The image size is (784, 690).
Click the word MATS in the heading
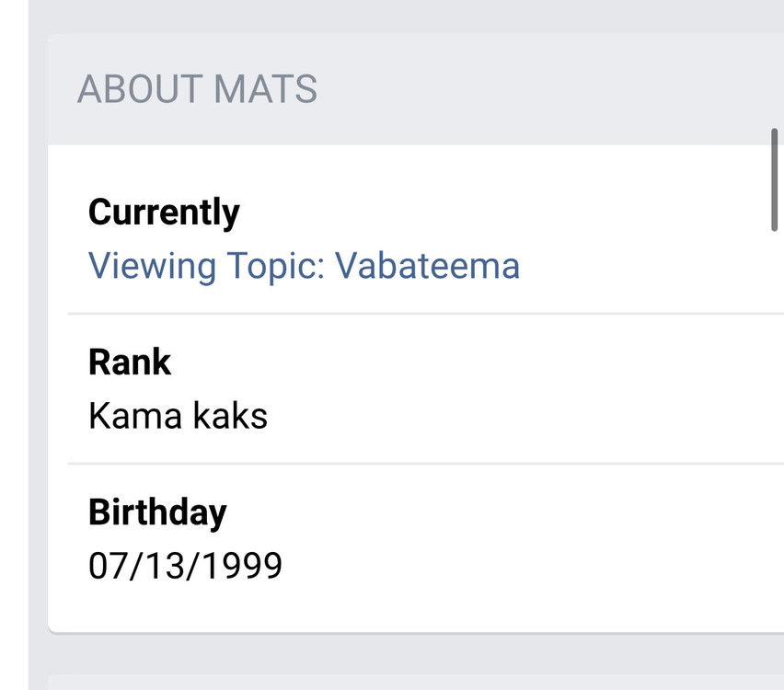pos(265,90)
